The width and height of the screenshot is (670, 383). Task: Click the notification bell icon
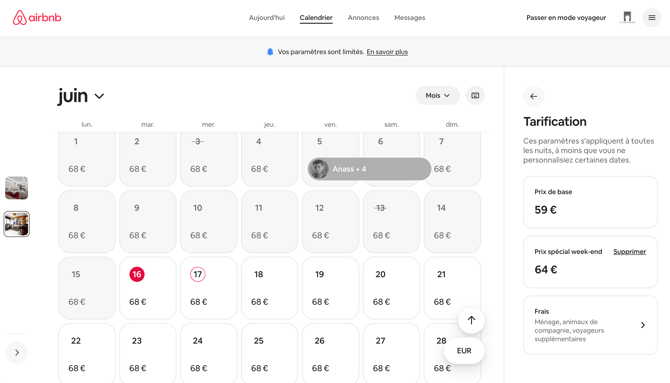pos(270,52)
